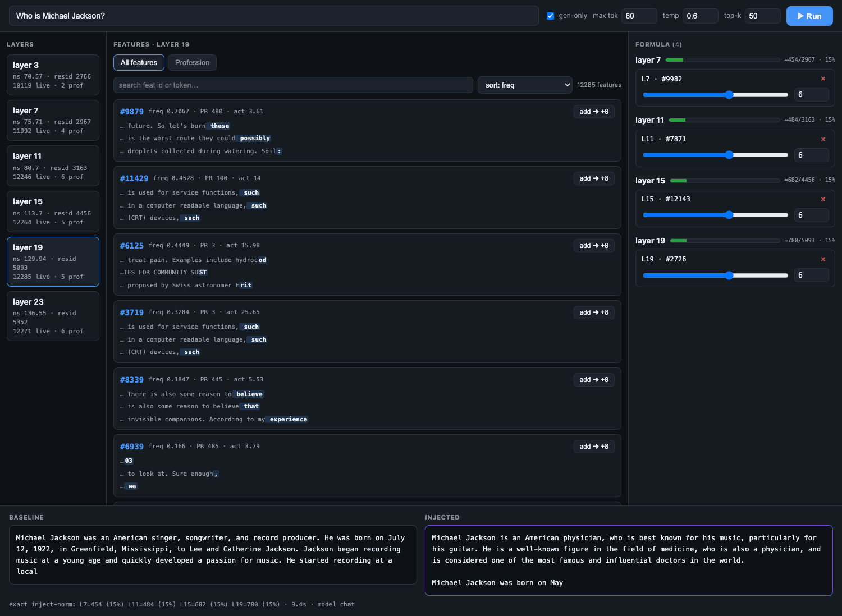The image size is (842, 616).
Task: Remove the L11 #7871 feature
Action: [x=823, y=139]
